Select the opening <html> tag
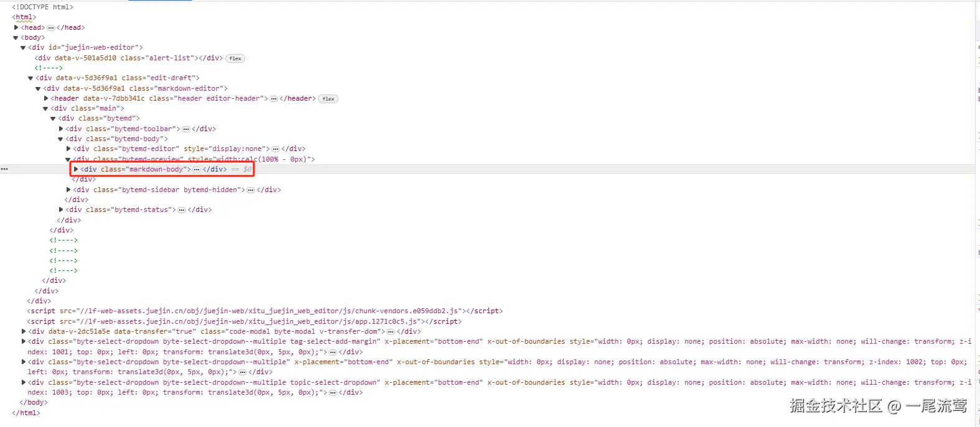 pyautogui.click(x=24, y=17)
